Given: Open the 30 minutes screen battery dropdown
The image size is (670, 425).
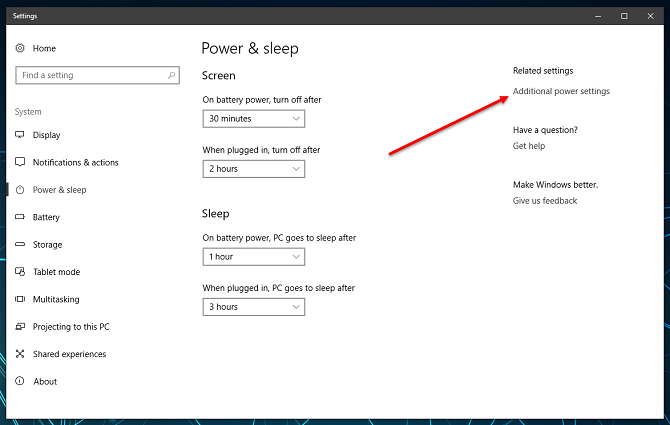Looking at the screenshot, I should tap(253, 119).
